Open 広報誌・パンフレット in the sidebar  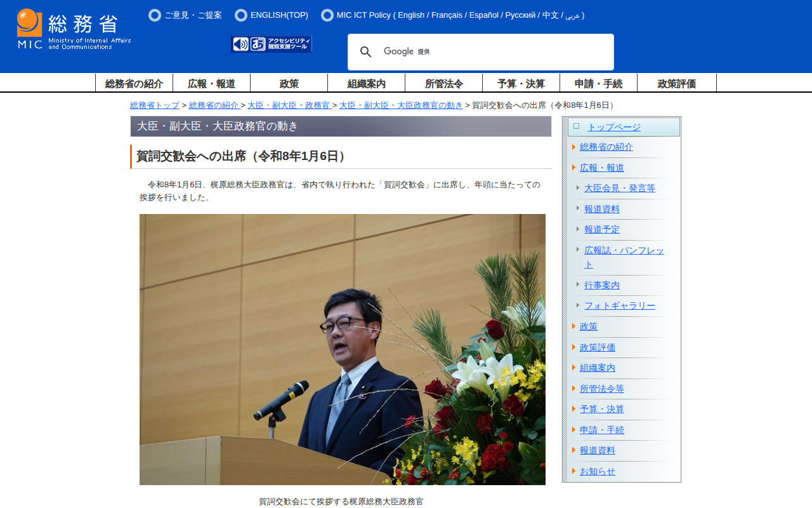pos(624,257)
